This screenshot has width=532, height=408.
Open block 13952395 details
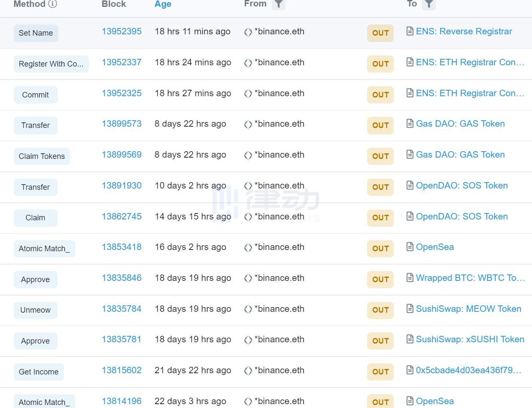(122, 31)
